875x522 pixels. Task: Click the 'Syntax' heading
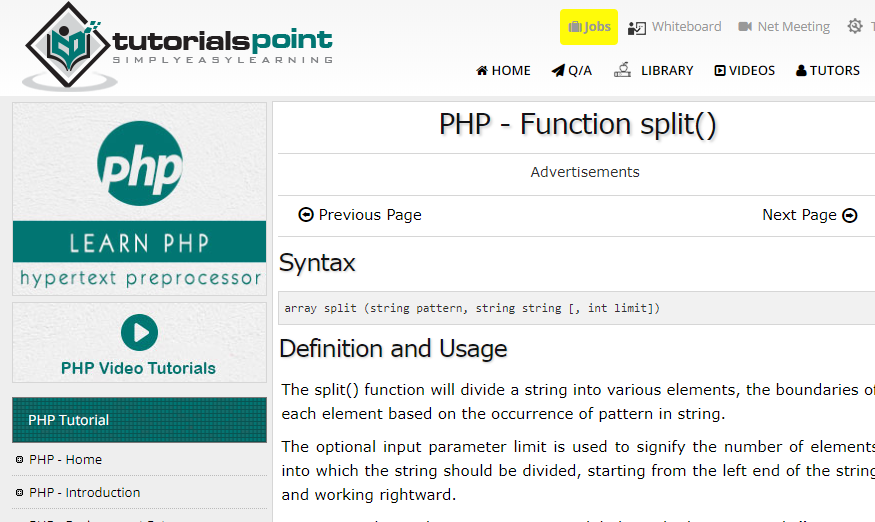click(x=317, y=263)
